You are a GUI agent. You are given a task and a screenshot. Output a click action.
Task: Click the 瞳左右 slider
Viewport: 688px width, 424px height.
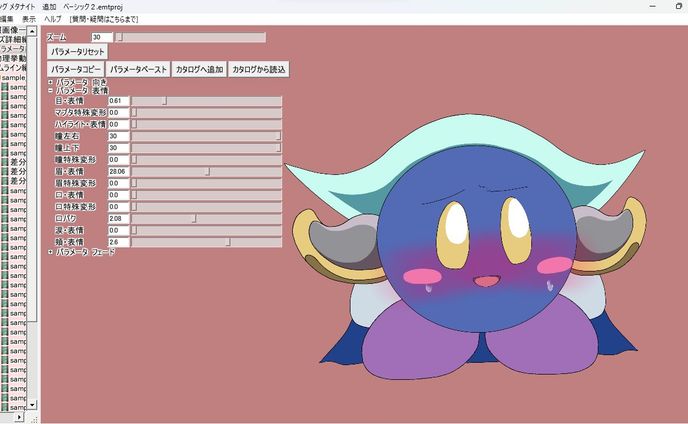(207, 136)
